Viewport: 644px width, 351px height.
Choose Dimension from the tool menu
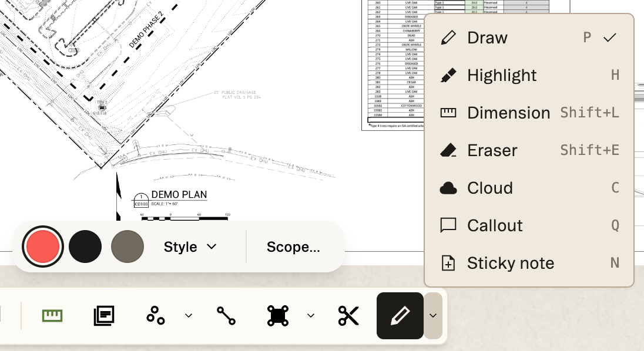[x=529, y=113]
